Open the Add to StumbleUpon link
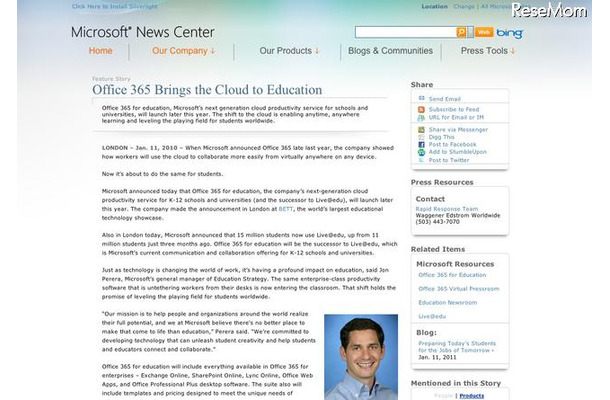 [x=458, y=152]
